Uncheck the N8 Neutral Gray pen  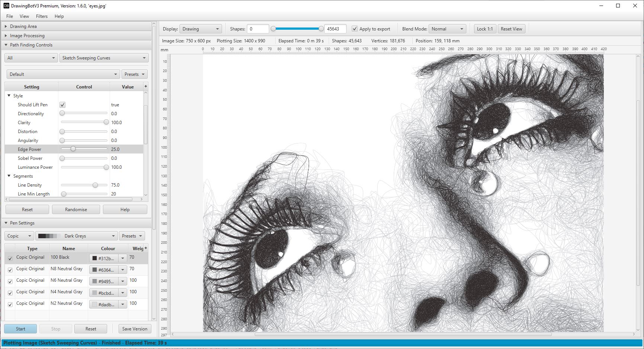10,270
